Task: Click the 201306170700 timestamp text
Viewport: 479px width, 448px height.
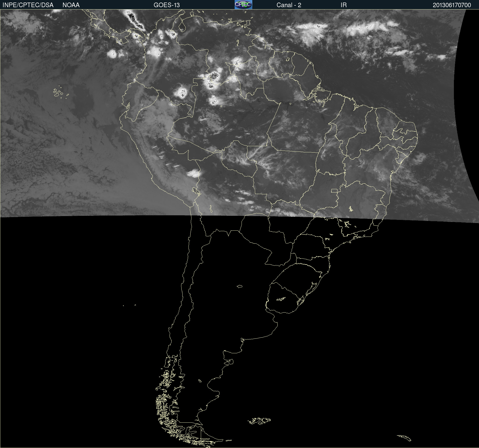Action: [452, 5]
